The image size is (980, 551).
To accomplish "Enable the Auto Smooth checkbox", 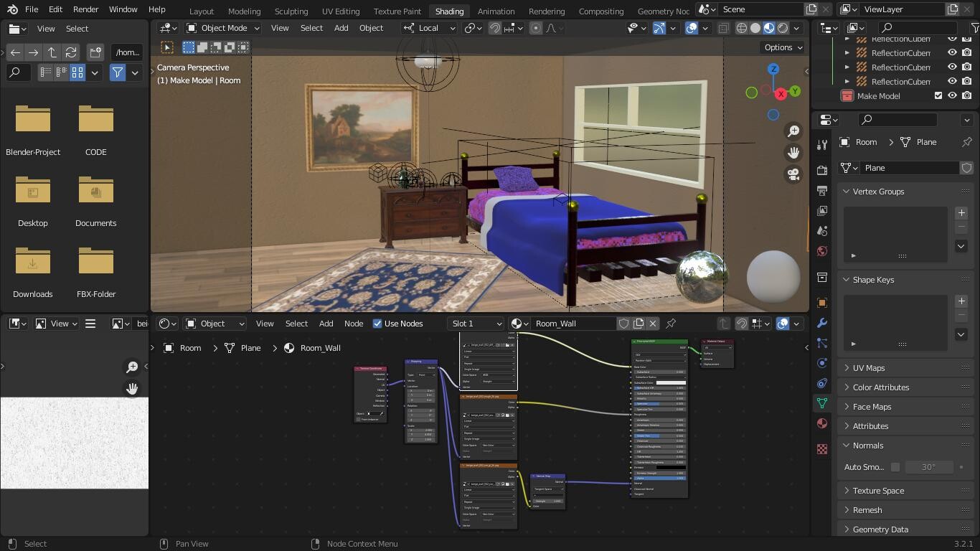I will [x=895, y=467].
